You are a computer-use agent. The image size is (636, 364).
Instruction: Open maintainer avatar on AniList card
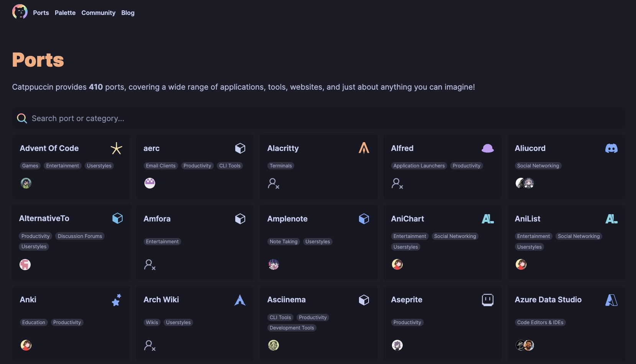point(521,264)
